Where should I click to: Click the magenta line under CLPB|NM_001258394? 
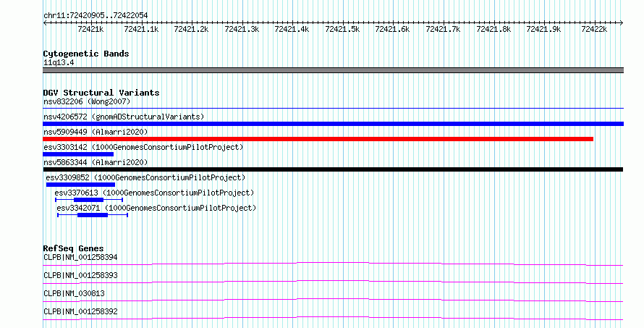coord(333,264)
